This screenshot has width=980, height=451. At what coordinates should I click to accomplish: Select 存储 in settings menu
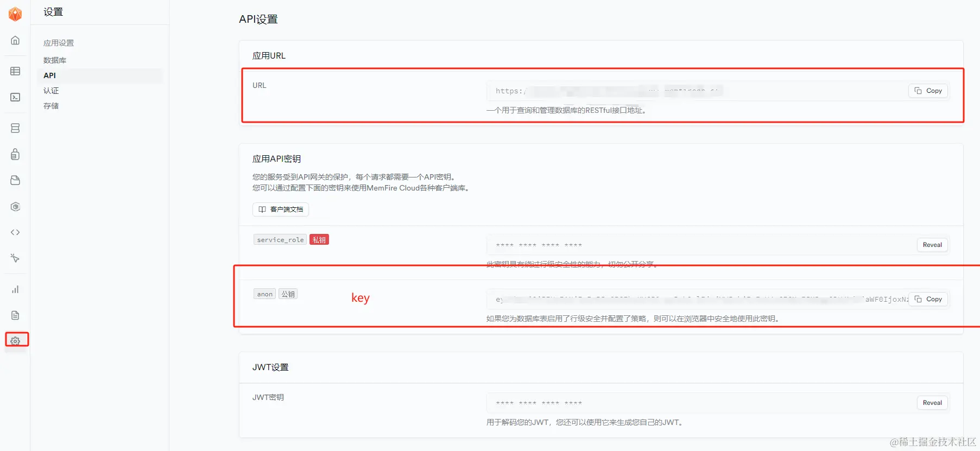coord(51,106)
